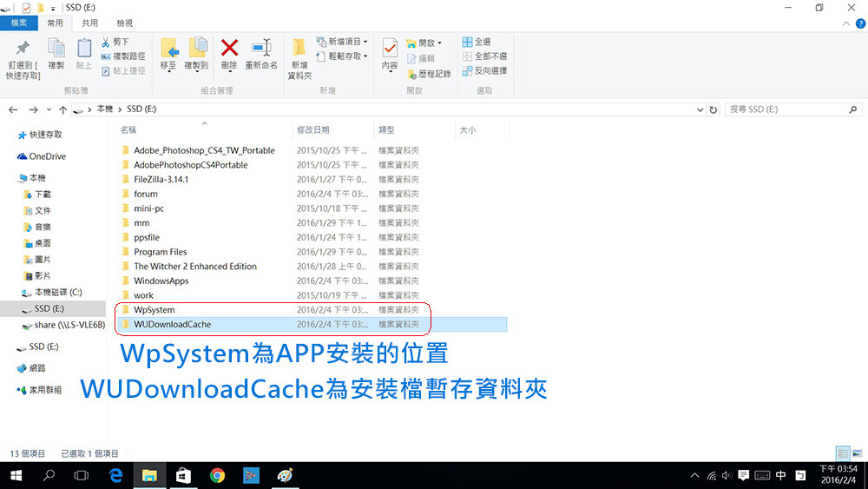Click Select all in ribbon
The height and width of the screenshot is (489, 868).
pos(477,42)
